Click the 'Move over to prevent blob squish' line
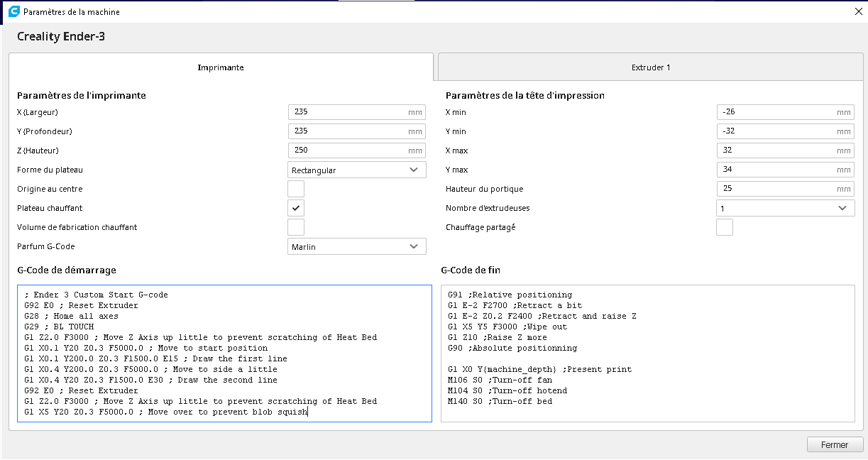Image resolution: width=868 pixels, height=460 pixels. click(165, 412)
